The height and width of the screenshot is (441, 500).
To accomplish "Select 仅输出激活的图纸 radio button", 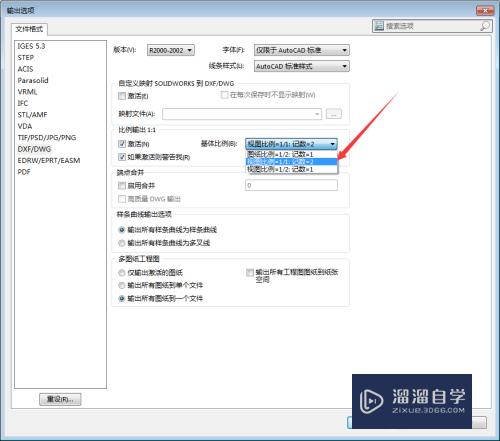I will click(122, 273).
